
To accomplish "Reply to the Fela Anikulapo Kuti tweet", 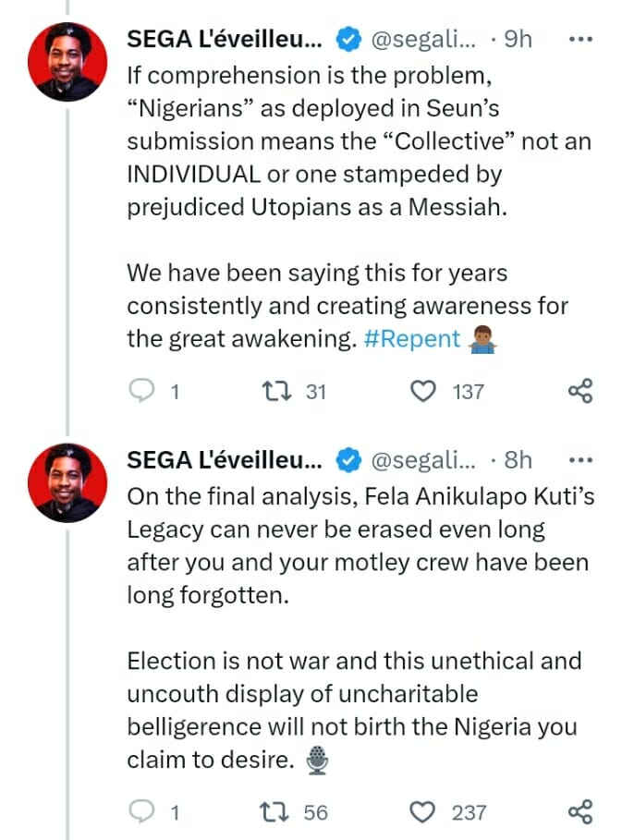I will click(x=141, y=811).
